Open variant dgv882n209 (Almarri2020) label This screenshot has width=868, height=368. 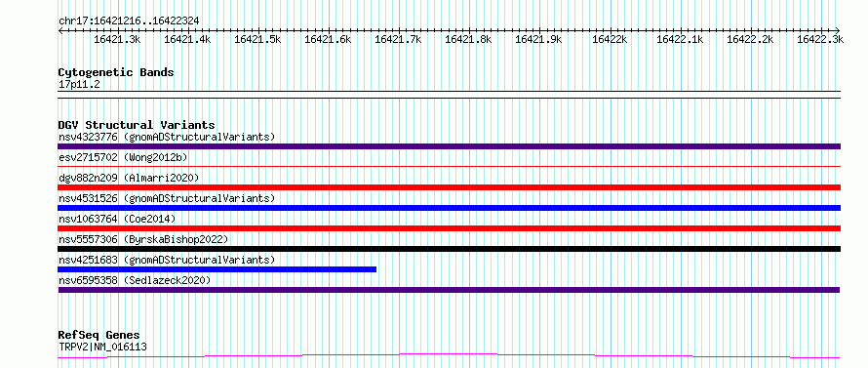[x=129, y=178]
